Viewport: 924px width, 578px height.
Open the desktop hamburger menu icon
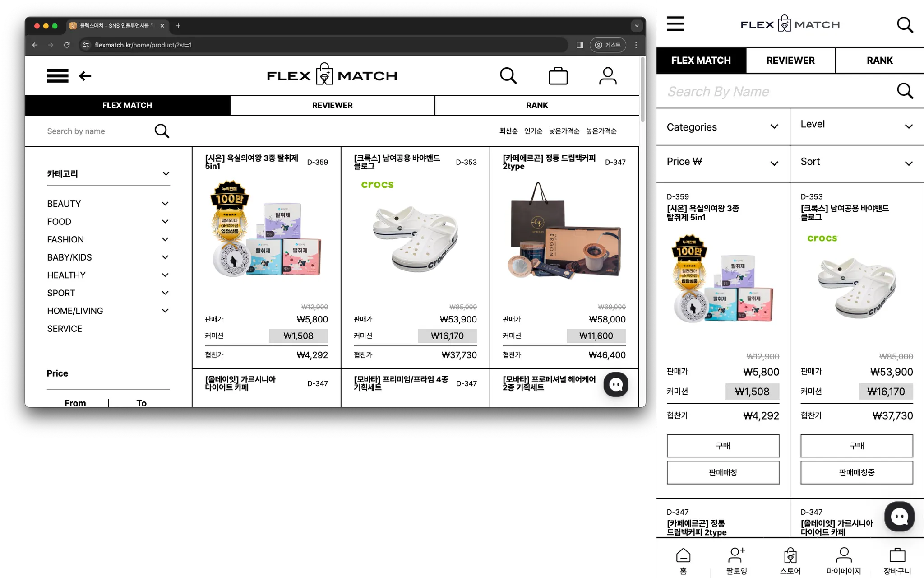pyautogui.click(x=58, y=76)
